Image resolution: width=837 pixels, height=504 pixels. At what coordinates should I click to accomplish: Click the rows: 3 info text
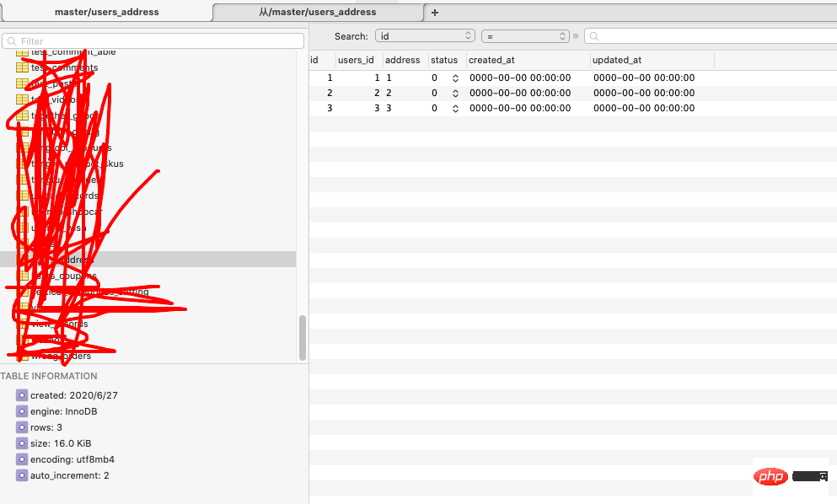tap(46, 427)
